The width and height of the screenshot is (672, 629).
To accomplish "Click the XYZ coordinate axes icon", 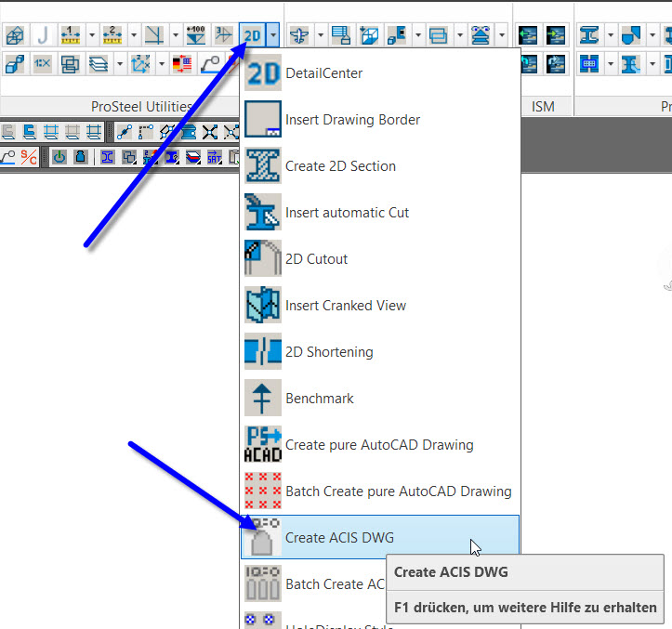I will pos(140,64).
